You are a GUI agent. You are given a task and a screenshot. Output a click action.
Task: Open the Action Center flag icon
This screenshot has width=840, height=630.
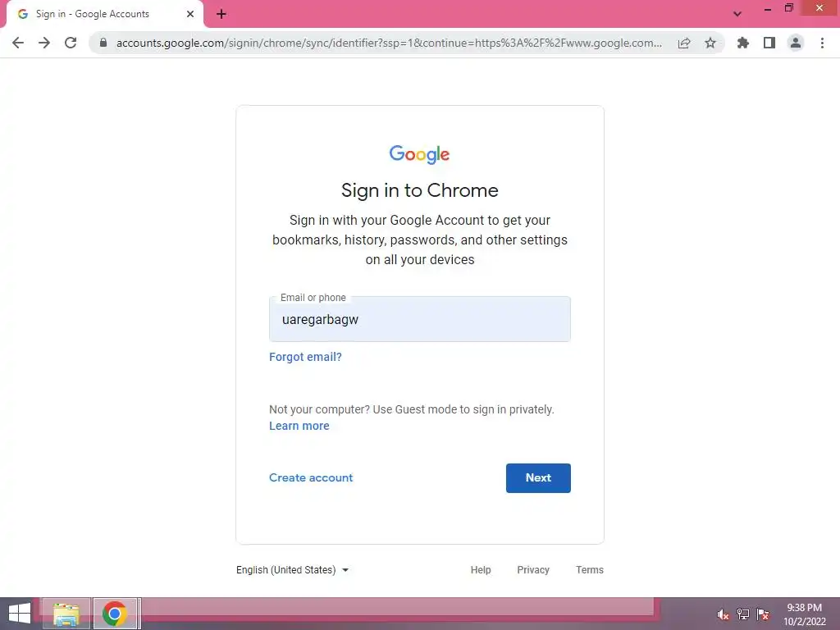pyautogui.click(x=763, y=614)
